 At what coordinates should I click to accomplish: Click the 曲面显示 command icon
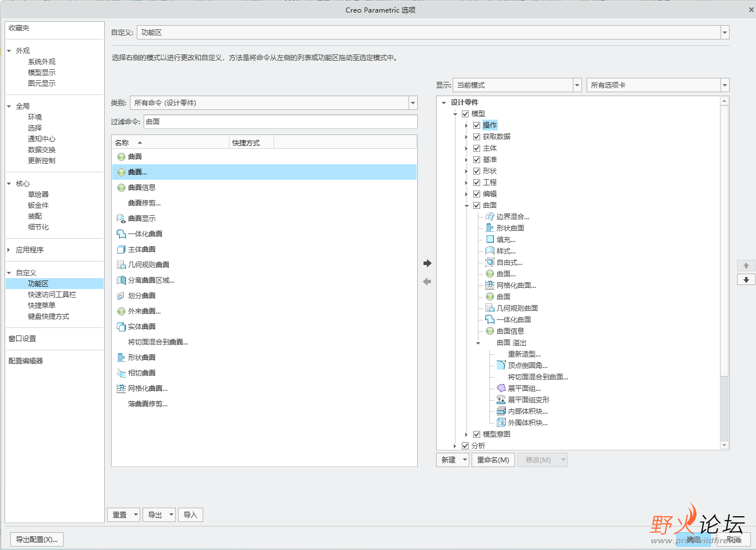(121, 219)
